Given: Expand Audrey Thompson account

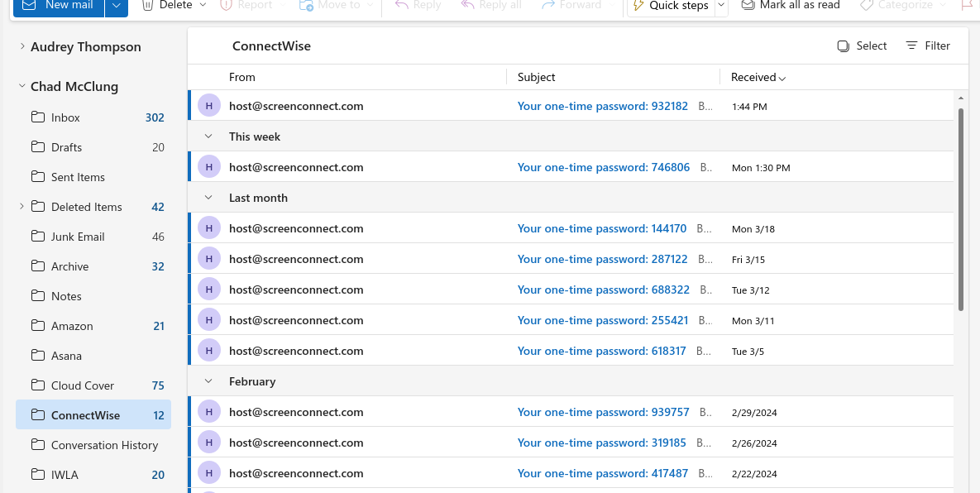Looking at the screenshot, I should pos(22,46).
